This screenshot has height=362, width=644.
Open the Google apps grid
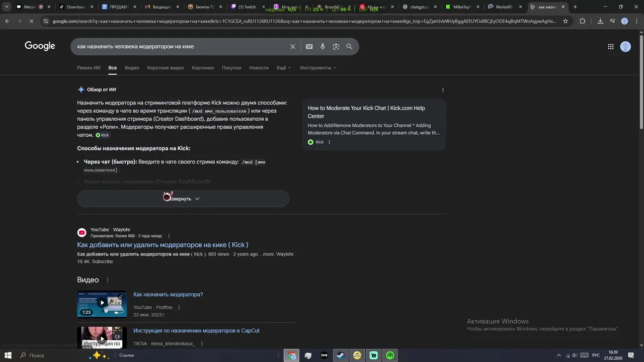[x=610, y=46]
